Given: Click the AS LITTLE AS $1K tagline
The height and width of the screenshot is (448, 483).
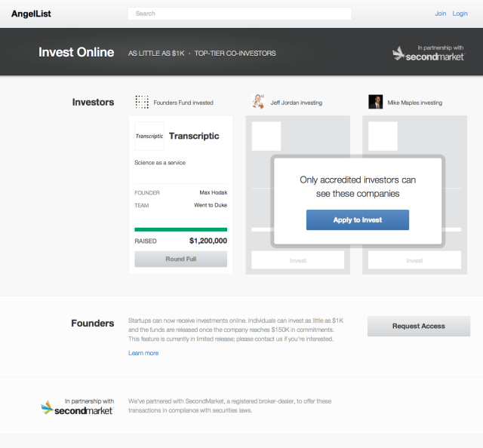Looking at the screenshot, I should point(156,54).
